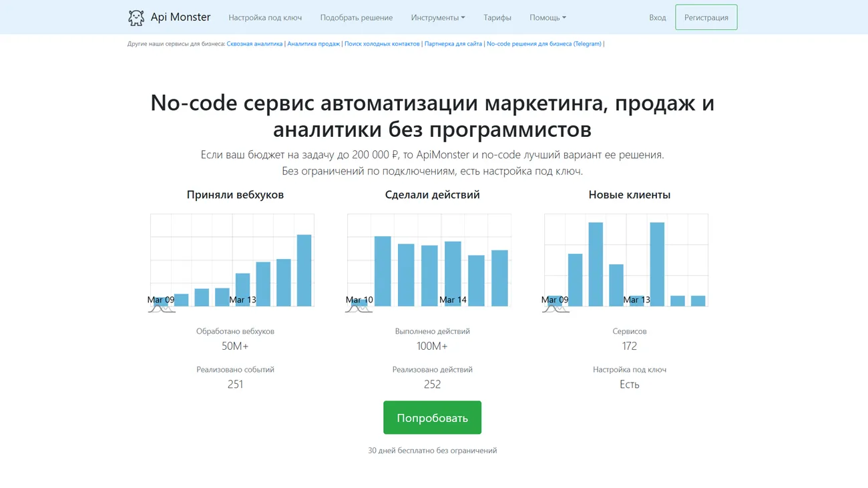
Task: Open Настройка под ключ from the menu
Action: click(264, 17)
